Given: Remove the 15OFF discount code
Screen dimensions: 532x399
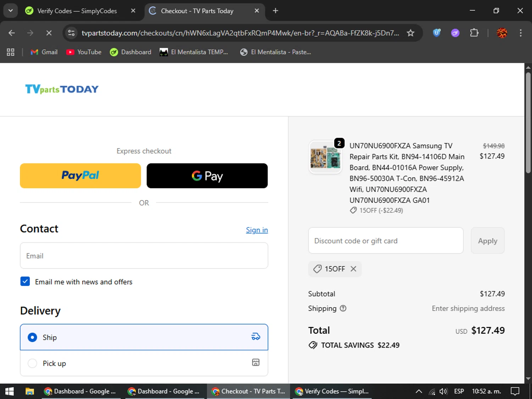Looking at the screenshot, I should pyautogui.click(x=353, y=269).
